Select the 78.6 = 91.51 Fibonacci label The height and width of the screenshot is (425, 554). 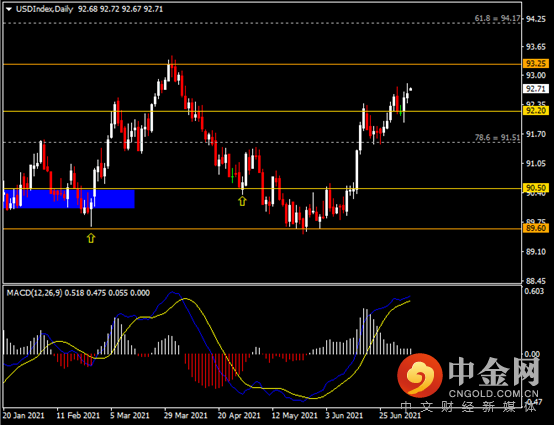point(497,137)
